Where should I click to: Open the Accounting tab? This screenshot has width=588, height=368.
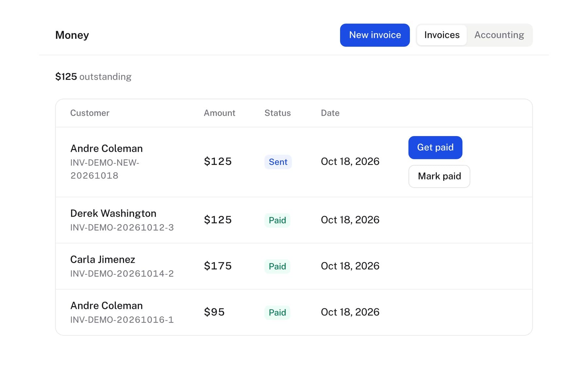point(499,35)
